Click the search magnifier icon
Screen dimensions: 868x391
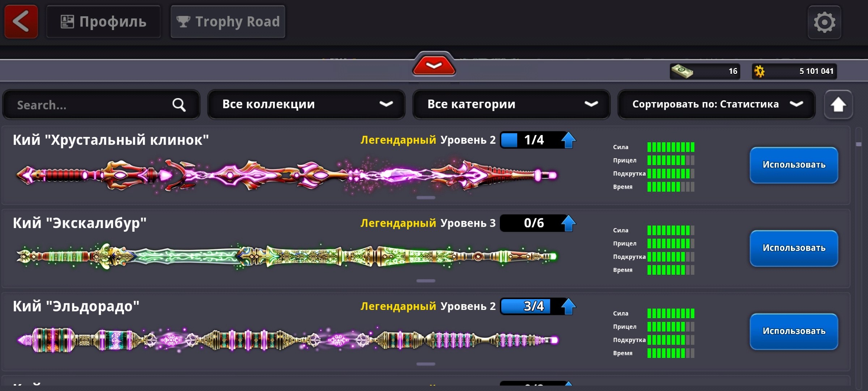point(179,105)
